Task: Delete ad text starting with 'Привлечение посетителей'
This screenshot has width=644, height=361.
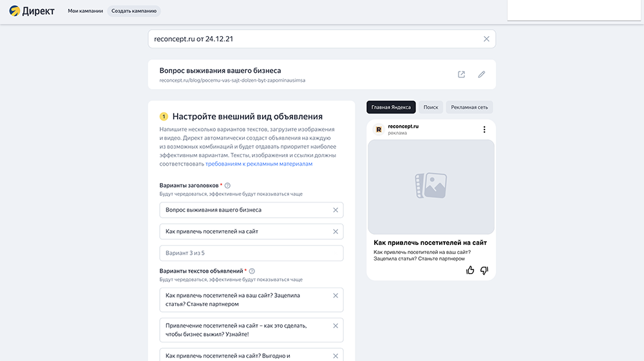Action: [x=335, y=326]
